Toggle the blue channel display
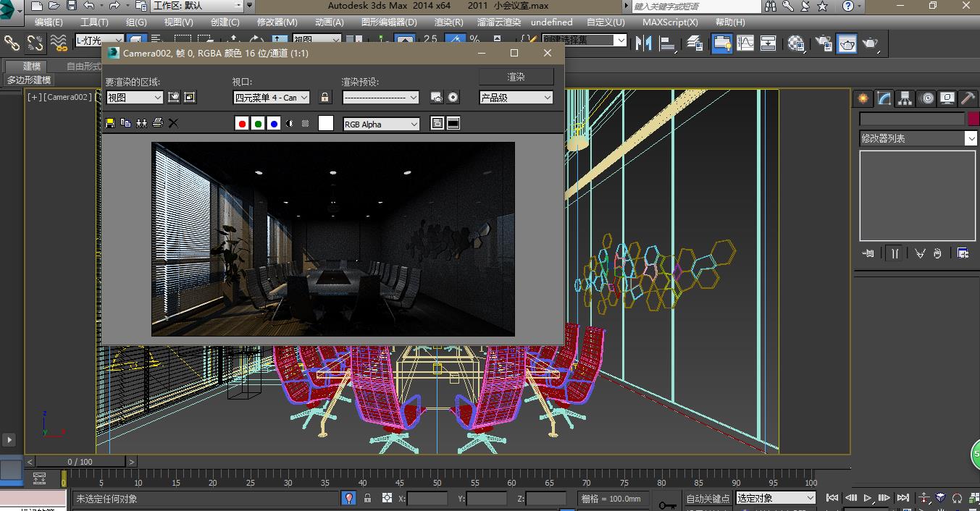The height and width of the screenshot is (511, 980). point(274,124)
